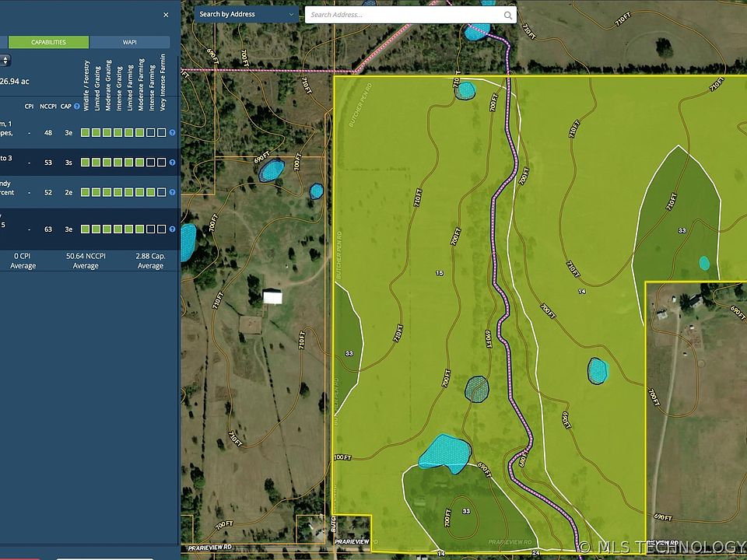747x560 pixels.
Task: Click the large pond marker near Prairieview Rd
Action: (x=445, y=453)
